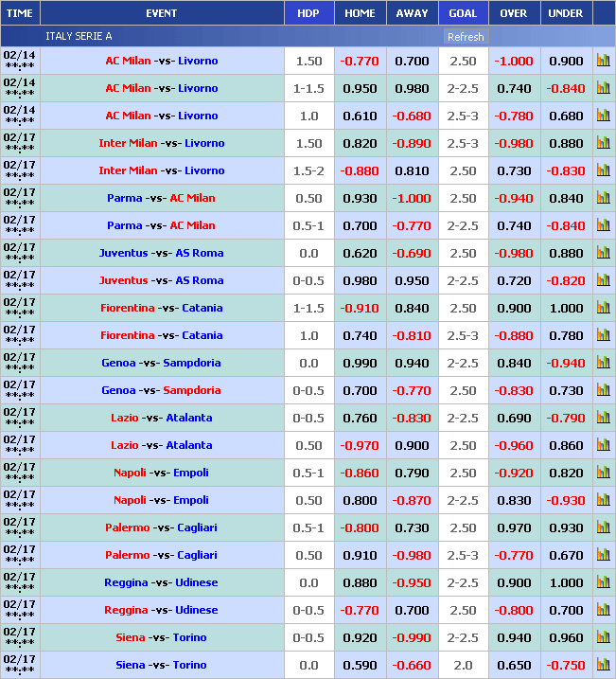Open chart icon for Lazio-Atalanta 0.50 handicap row
This screenshot has width=616, height=679.
[x=603, y=445]
